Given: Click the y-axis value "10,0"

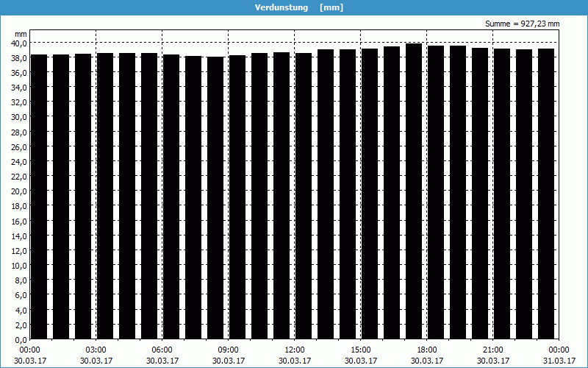Looking at the screenshot, I should pyautogui.click(x=19, y=266).
